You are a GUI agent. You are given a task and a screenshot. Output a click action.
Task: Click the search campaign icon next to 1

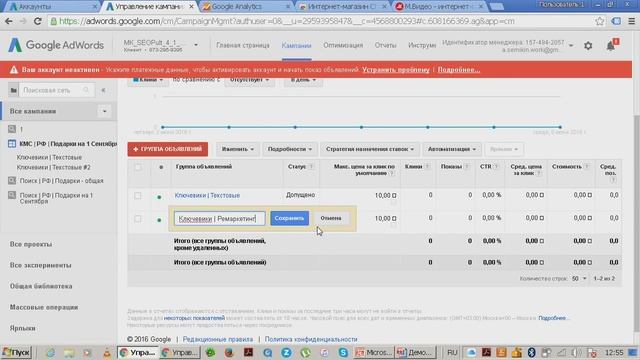12,129
